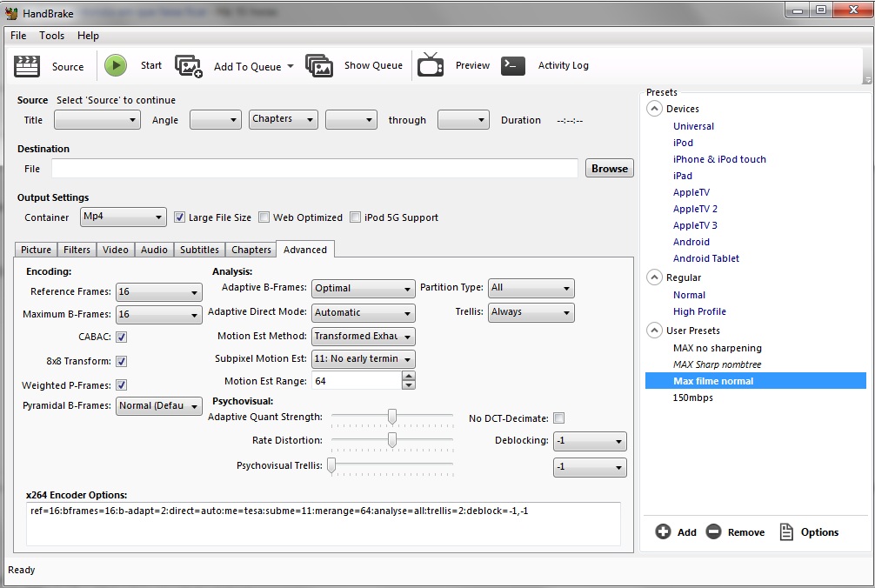Click the Add preset plus icon
This screenshot has height=588, width=875.
click(664, 531)
